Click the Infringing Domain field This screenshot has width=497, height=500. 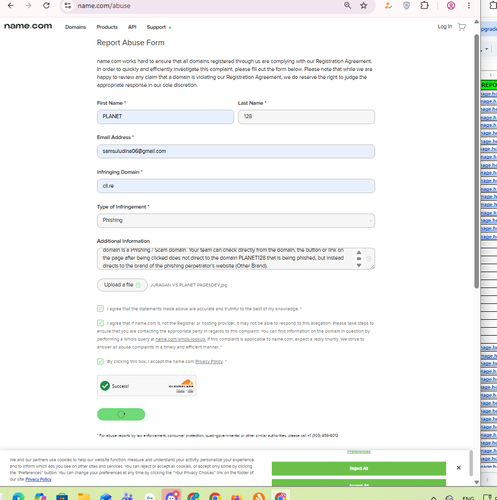(236, 186)
